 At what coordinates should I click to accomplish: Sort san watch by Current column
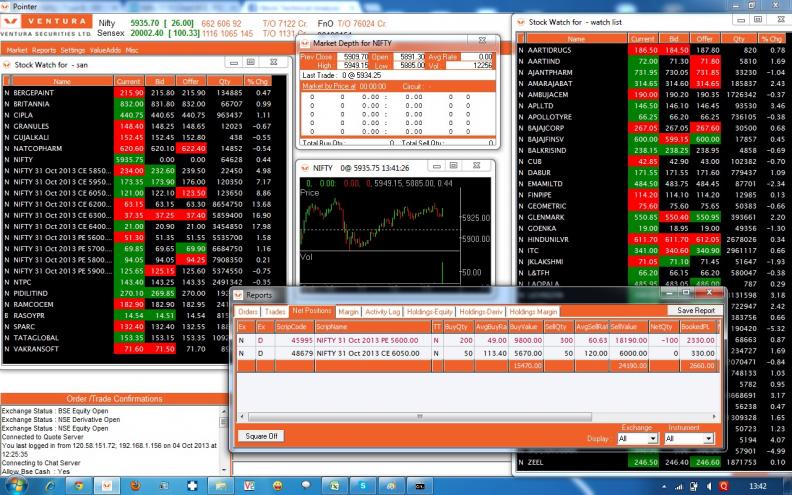point(128,81)
